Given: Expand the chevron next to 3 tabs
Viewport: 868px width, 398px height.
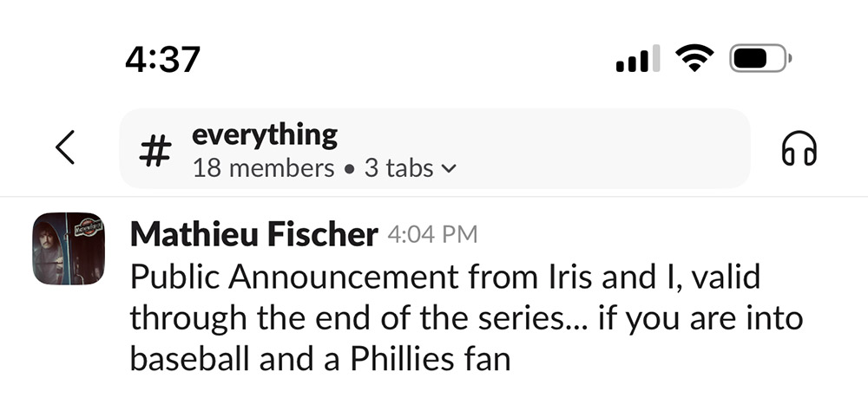Looking at the screenshot, I should point(449,169).
